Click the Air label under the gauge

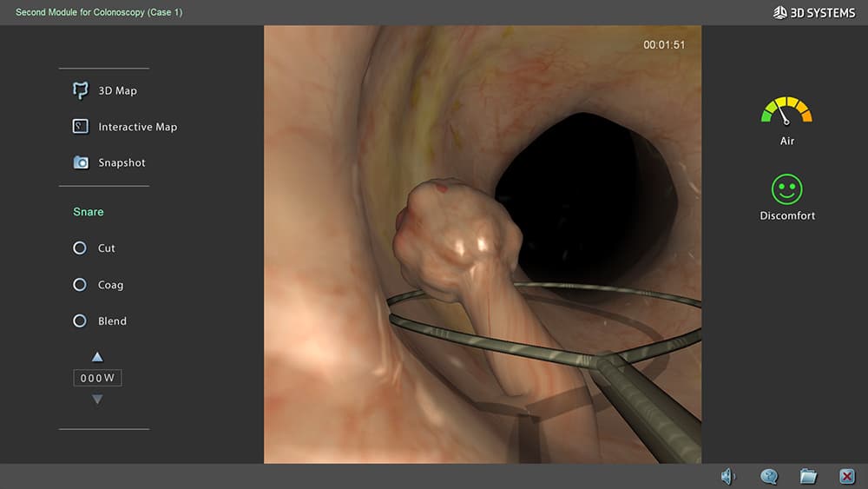[x=787, y=142]
